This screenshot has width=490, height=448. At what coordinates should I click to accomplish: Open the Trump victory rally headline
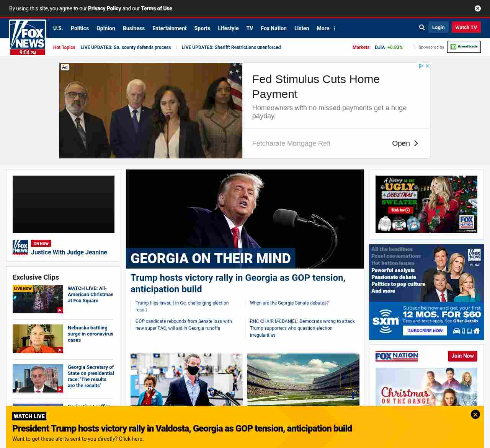tap(238, 283)
